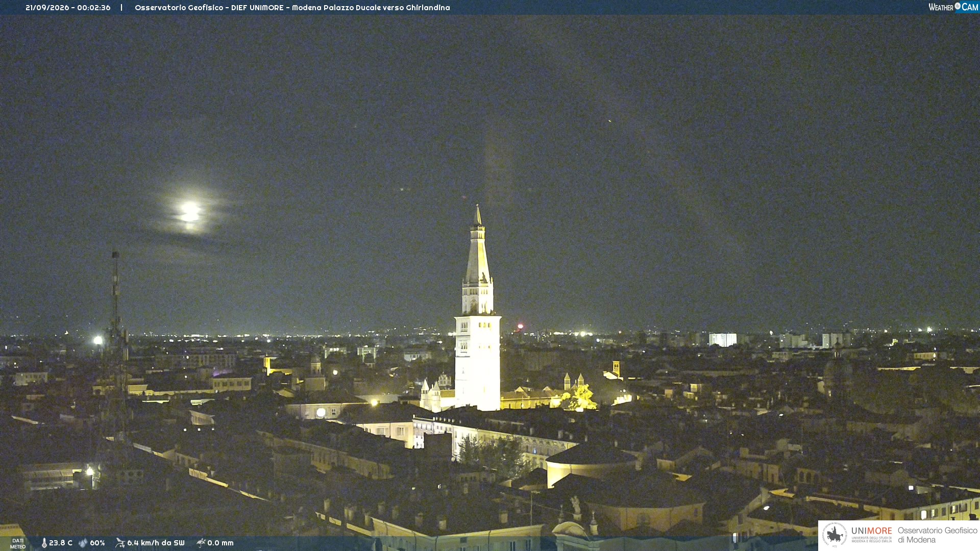Image resolution: width=980 pixels, height=551 pixels.
Task: Click the humidity water drops icon
Action: coord(83,543)
